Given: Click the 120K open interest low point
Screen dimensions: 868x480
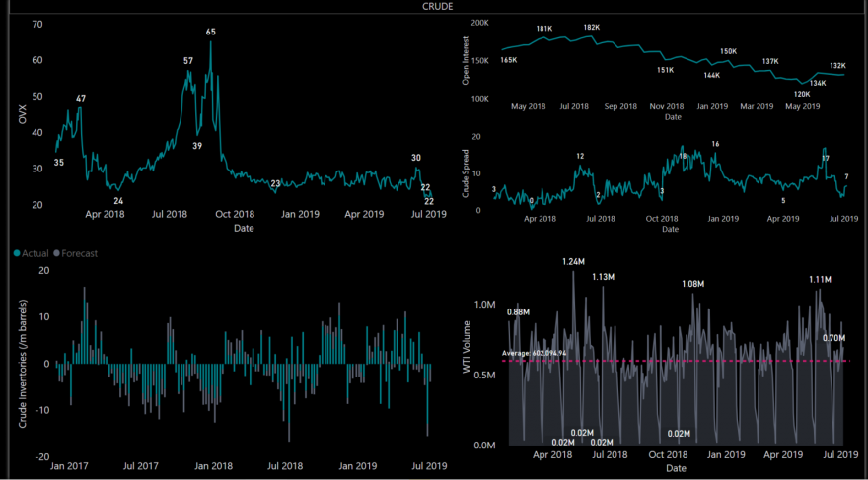Looking at the screenshot, I should click(802, 94).
